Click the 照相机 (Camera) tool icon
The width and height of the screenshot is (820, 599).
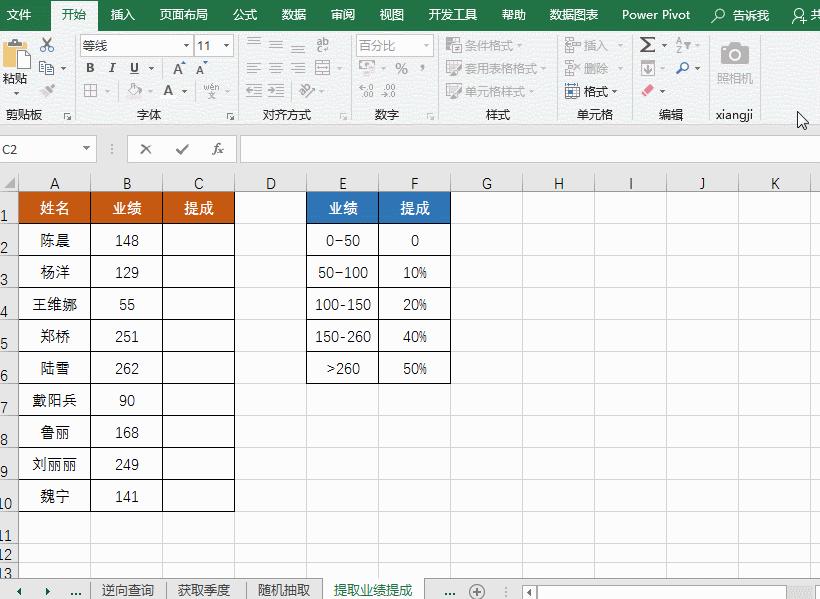734,55
